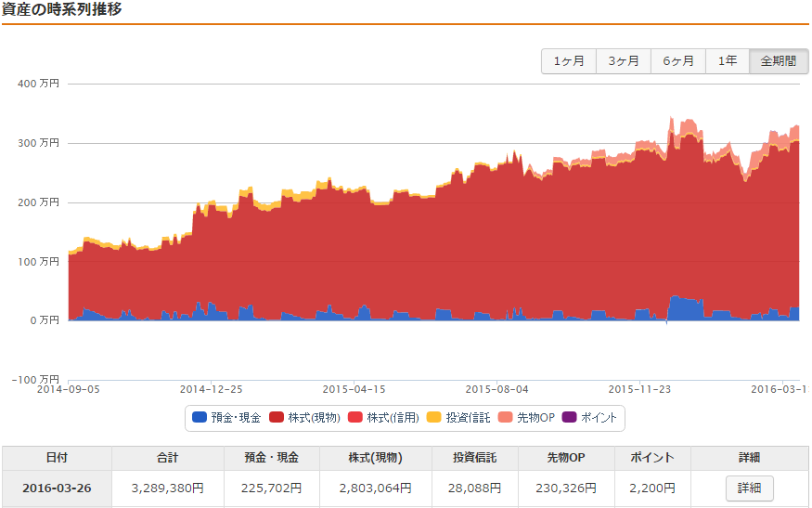The image size is (812, 508).
Task: Click the 2015-08-04 axis date label
Action: (497, 390)
